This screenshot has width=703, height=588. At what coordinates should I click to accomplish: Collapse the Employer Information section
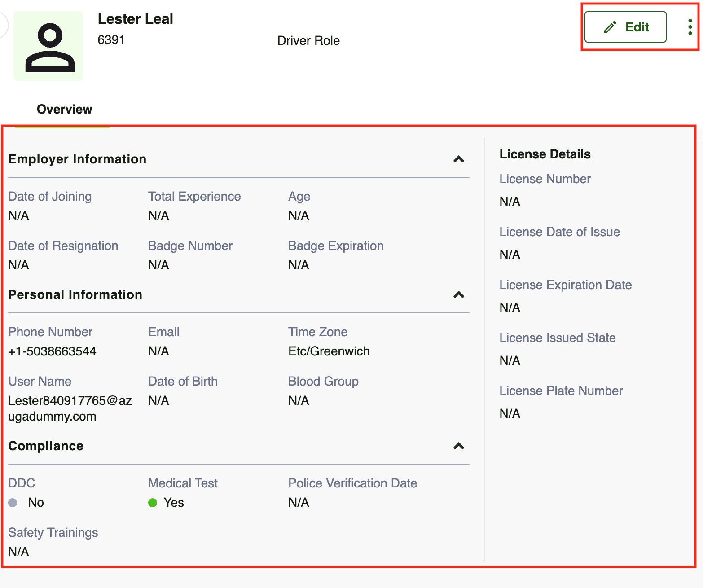(x=459, y=160)
